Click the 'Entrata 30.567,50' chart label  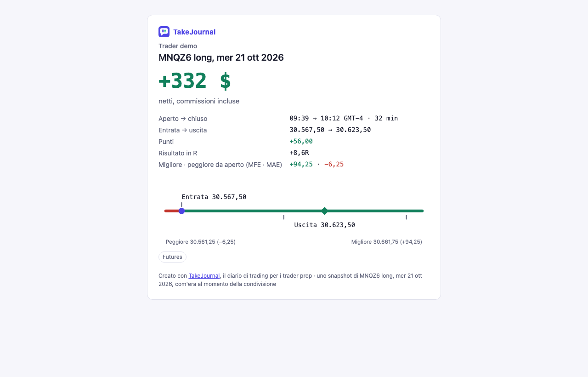point(214,197)
